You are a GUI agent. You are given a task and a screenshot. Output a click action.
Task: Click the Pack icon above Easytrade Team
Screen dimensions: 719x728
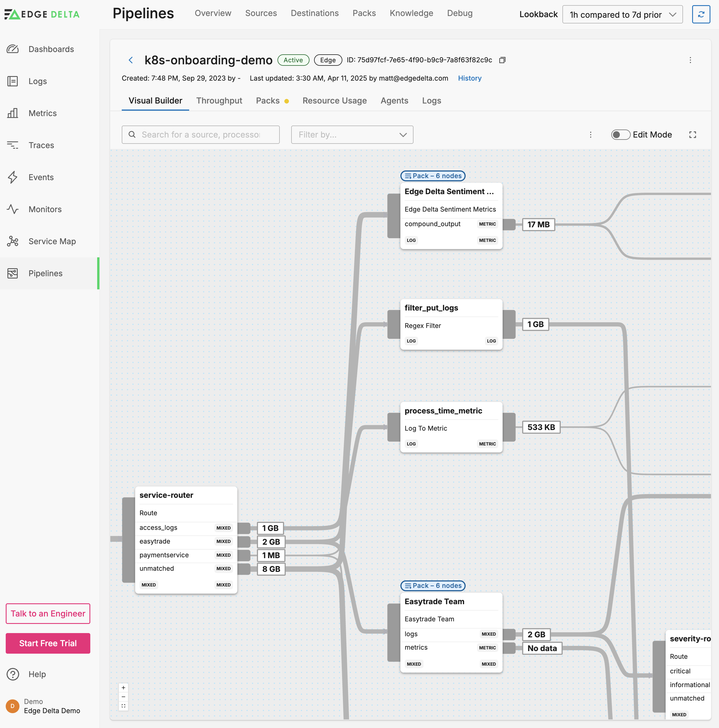(408, 586)
